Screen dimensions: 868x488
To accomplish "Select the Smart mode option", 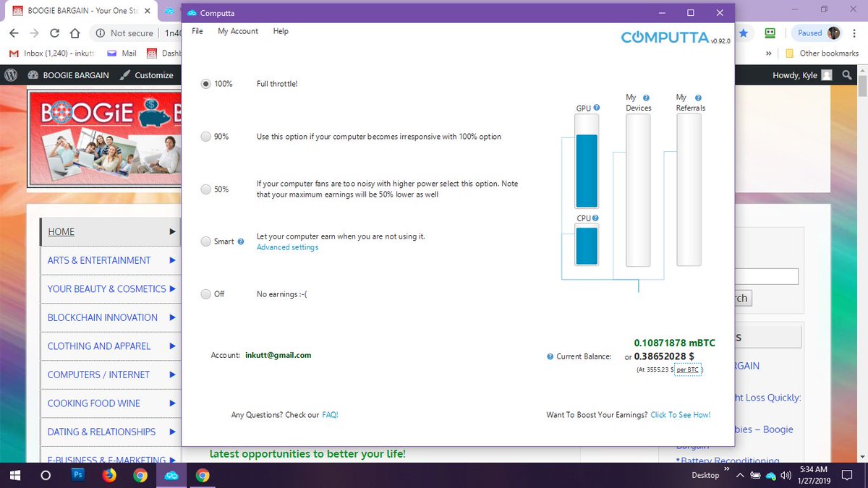I will pyautogui.click(x=206, y=241).
